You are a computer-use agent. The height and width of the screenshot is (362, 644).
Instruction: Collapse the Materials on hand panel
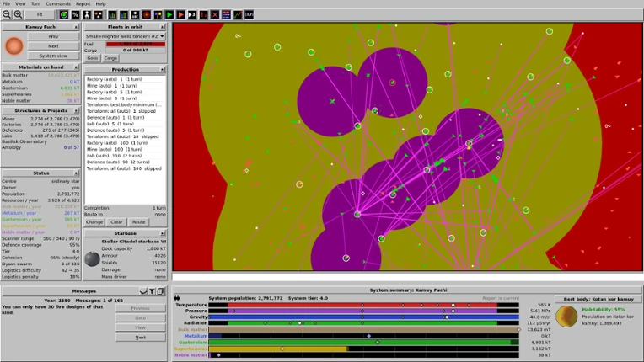pyautogui.click(x=77, y=67)
